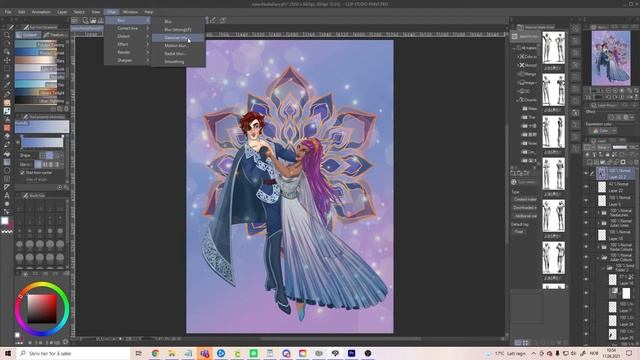640x360 pixels.
Task: Collapse the All materials tree node
Action: 514,48
